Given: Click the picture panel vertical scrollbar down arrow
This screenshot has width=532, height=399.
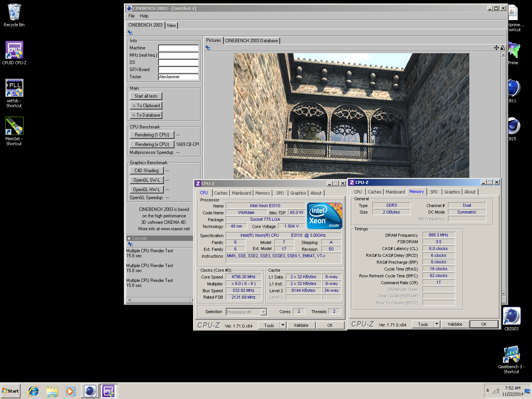Looking at the screenshot, I should coord(503,294).
